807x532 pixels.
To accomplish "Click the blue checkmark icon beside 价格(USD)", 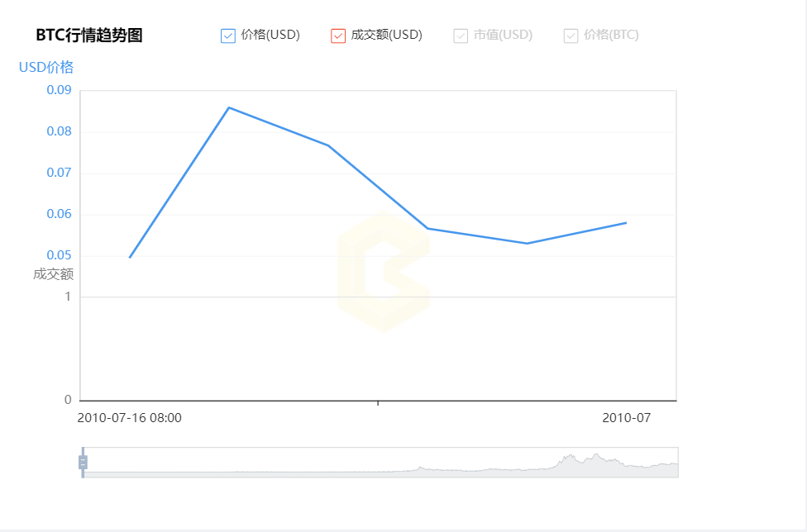I will (229, 35).
